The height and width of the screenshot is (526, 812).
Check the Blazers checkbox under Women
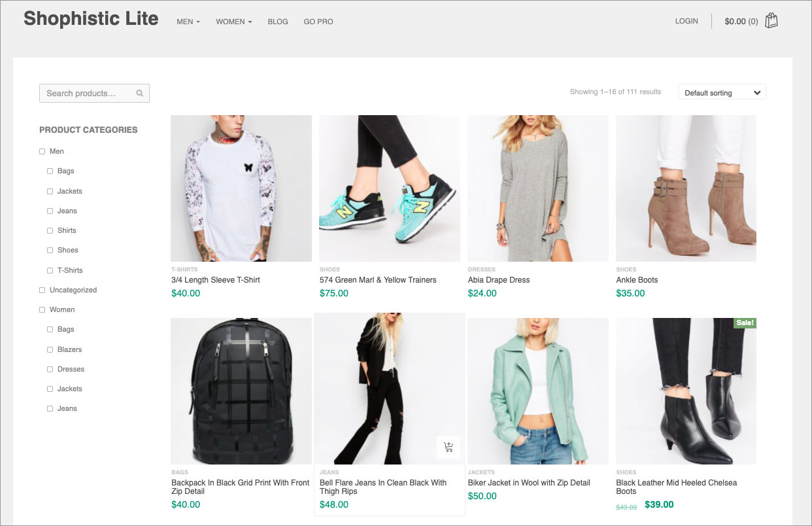[50, 349]
